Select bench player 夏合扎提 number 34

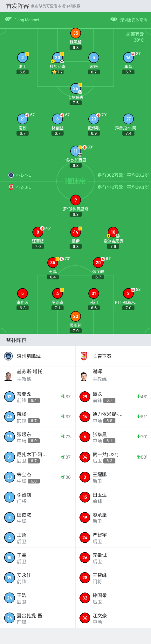38,618
